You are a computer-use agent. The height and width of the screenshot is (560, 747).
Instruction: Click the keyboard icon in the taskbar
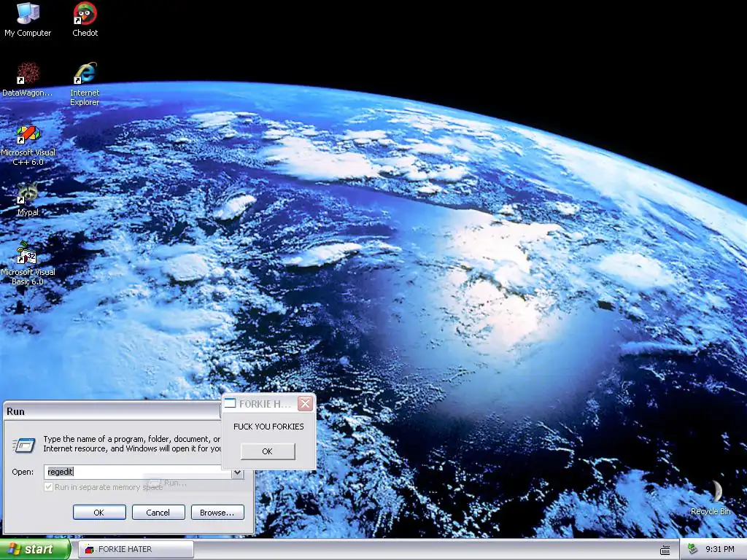[665, 550]
